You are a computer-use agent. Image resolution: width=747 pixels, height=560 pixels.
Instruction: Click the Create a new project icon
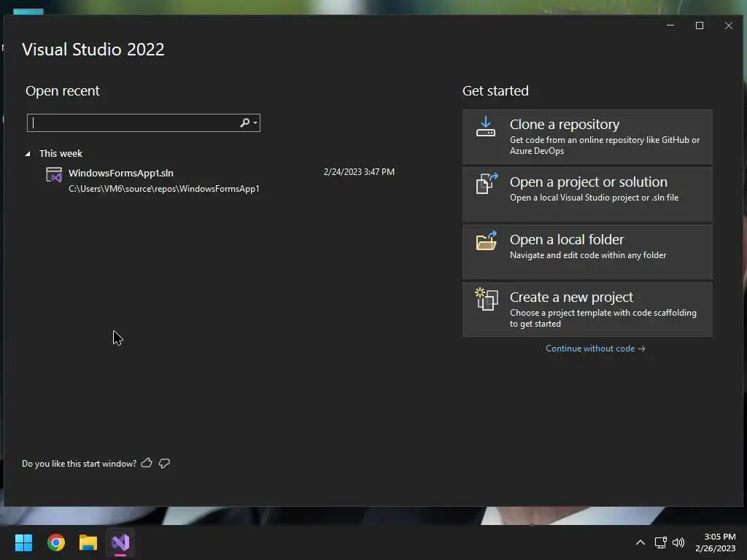click(487, 299)
